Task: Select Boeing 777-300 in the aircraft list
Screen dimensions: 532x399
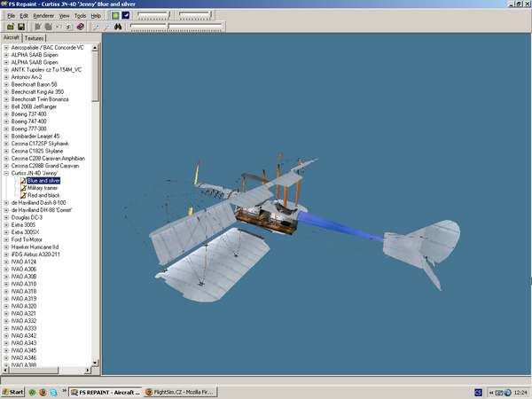Action: click(x=29, y=129)
